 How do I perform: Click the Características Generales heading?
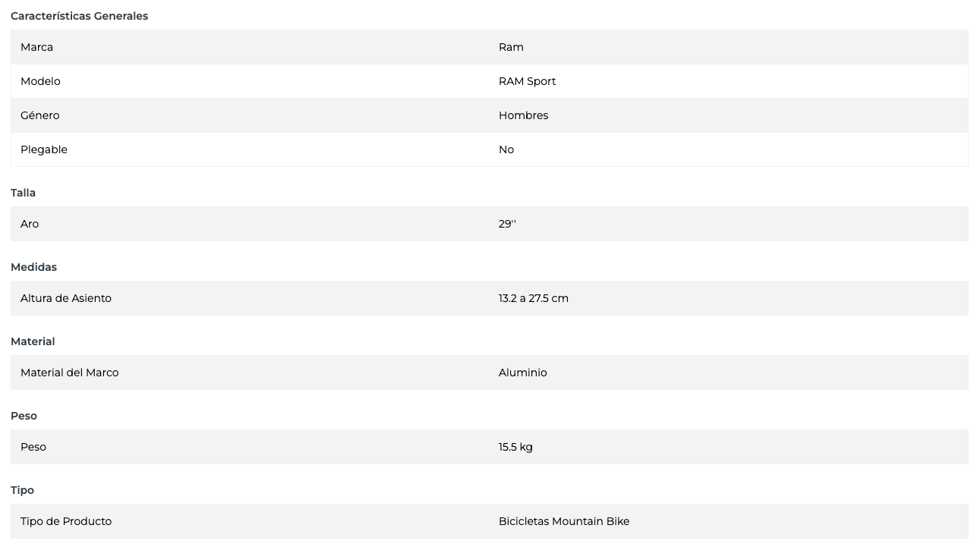click(79, 16)
